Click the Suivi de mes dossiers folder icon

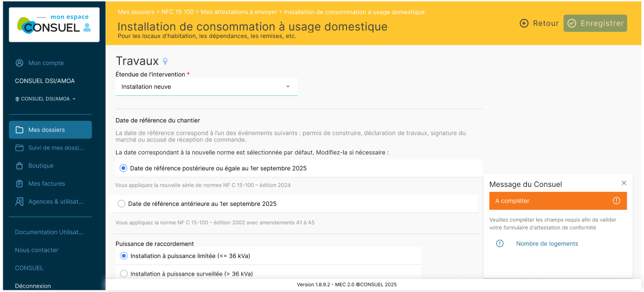(20, 148)
